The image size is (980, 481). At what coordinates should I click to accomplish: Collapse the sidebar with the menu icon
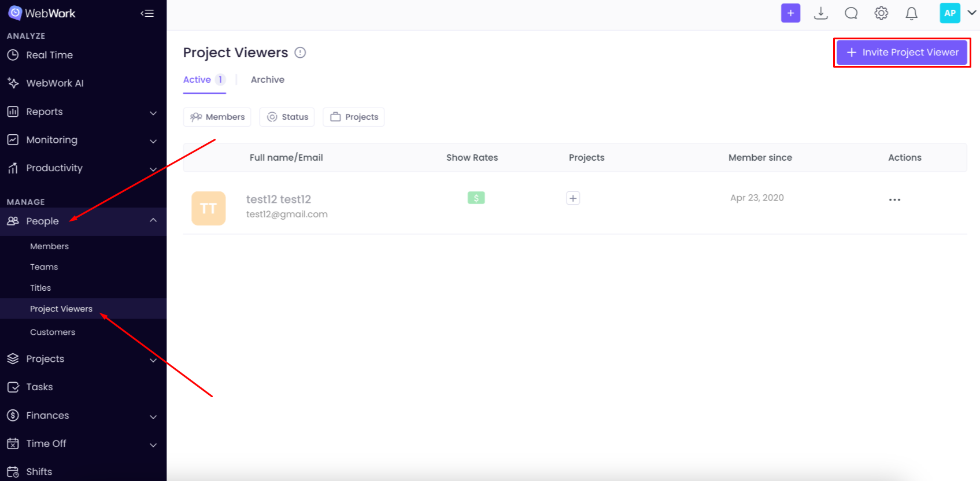147,13
